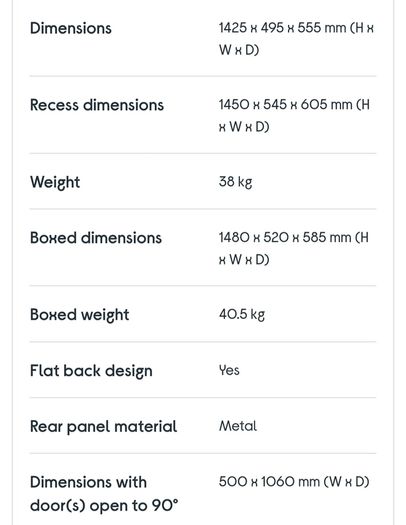The height and width of the screenshot is (525, 406).
Task: Select Dimensions with door(s) open label
Action: click(x=104, y=494)
